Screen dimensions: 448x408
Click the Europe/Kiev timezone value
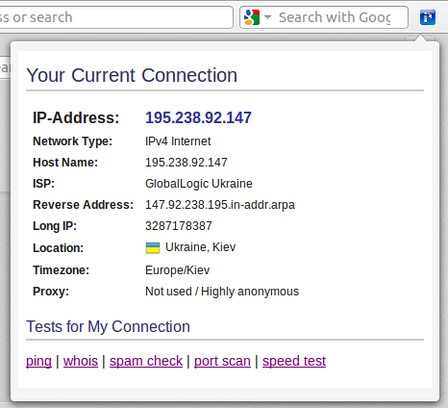click(177, 270)
